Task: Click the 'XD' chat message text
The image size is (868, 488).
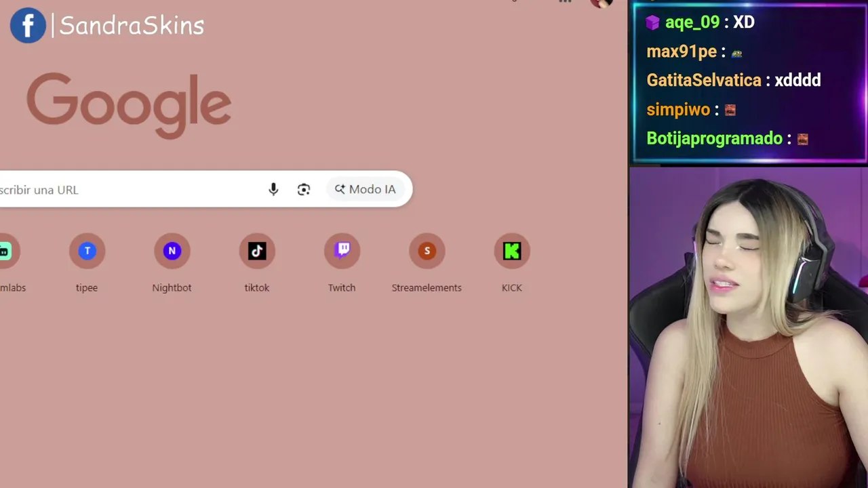Action: [x=744, y=22]
